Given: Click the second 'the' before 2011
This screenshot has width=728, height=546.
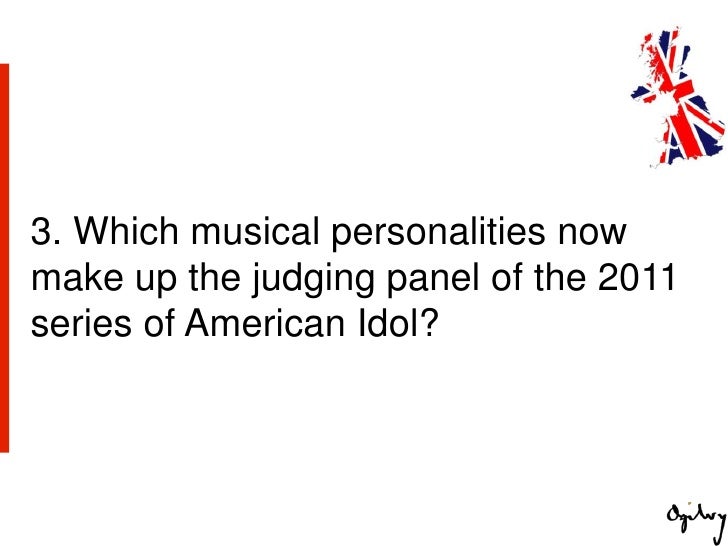Looking at the screenshot, I should point(560,277).
